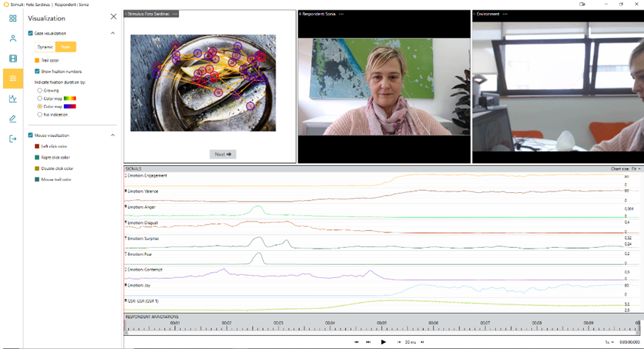Close the Visualization panel with the X
This screenshot has height=349, width=644.
[113, 17]
